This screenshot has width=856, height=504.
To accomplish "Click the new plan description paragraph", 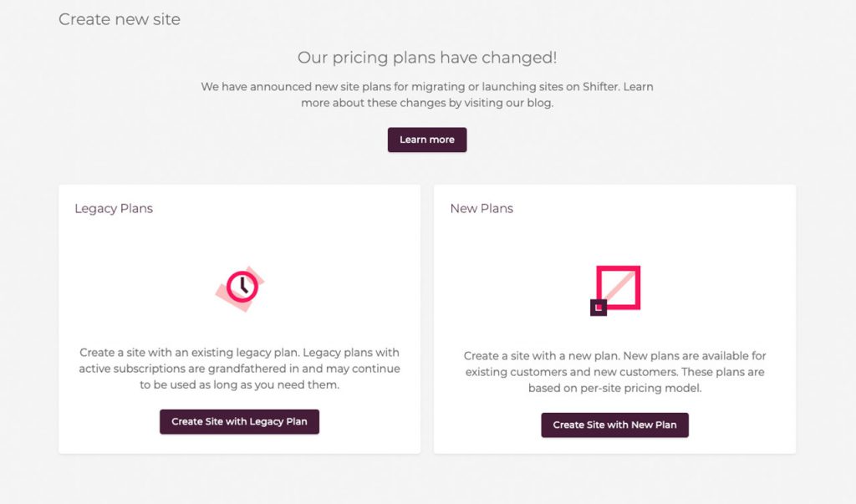I will 614,372.
